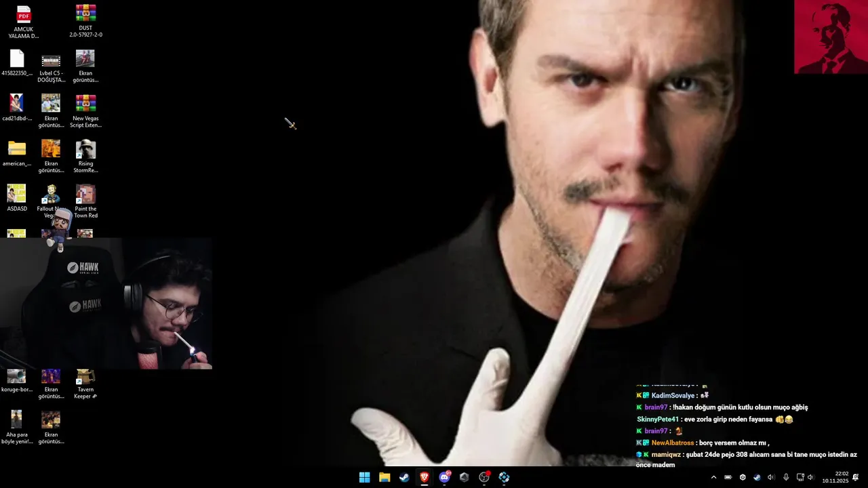Select the cad21dbd- image file
Viewport: 868px width, 488px height.
click(x=17, y=108)
